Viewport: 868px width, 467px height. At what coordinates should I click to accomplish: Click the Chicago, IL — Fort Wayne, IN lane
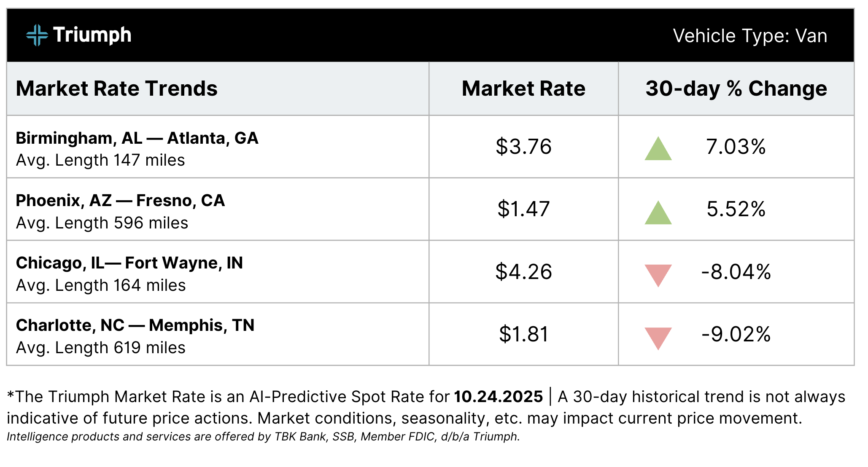tap(129, 263)
